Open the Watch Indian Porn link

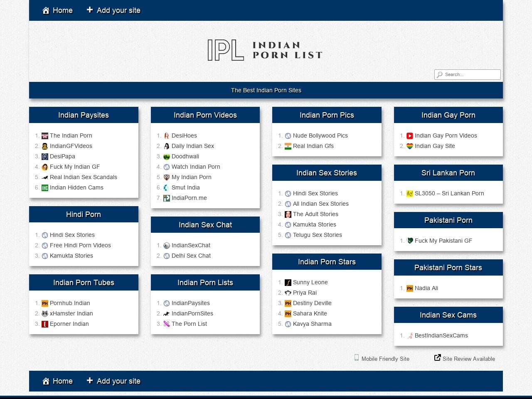(x=196, y=167)
